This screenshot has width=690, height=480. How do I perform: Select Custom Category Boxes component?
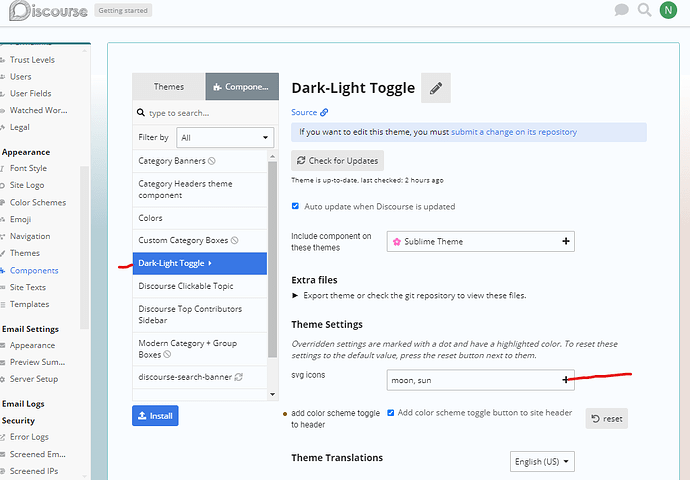point(200,240)
